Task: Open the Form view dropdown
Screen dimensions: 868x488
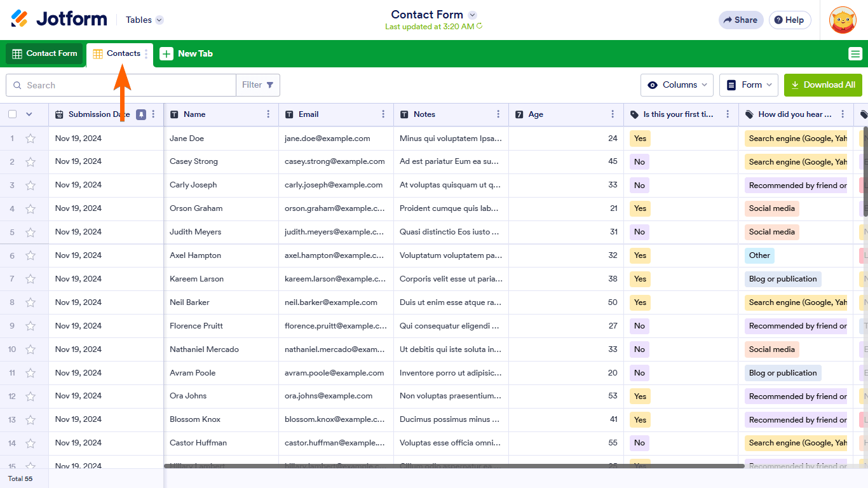Action: pyautogui.click(x=751, y=85)
